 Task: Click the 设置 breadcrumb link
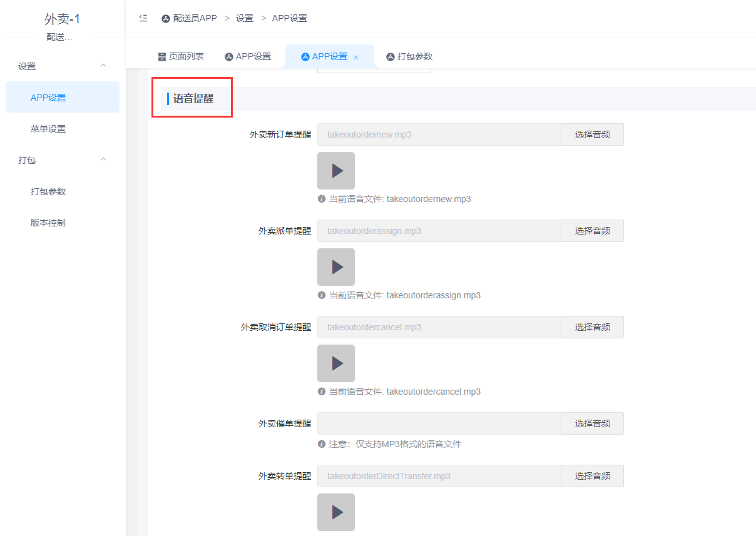245,19
